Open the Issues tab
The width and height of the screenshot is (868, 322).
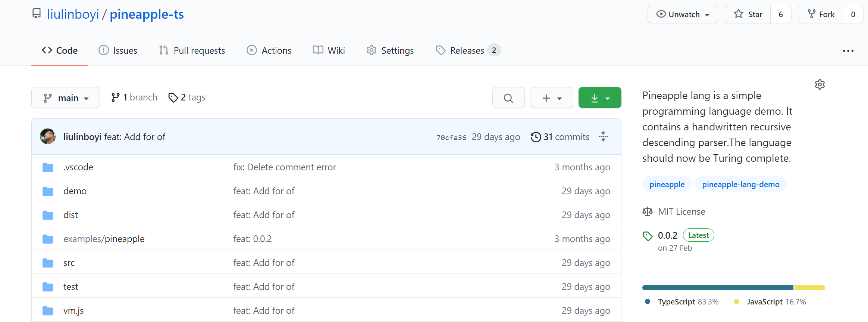pyautogui.click(x=118, y=50)
